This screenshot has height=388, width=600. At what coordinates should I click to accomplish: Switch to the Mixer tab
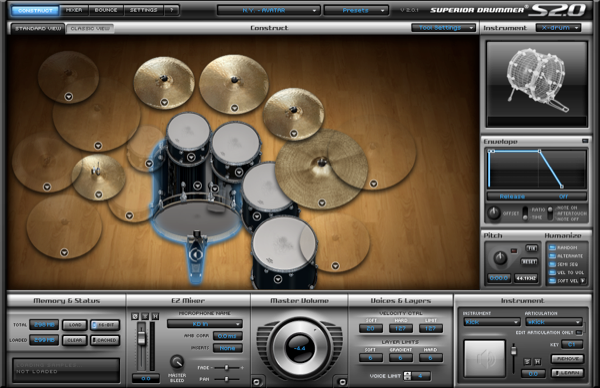(x=74, y=10)
